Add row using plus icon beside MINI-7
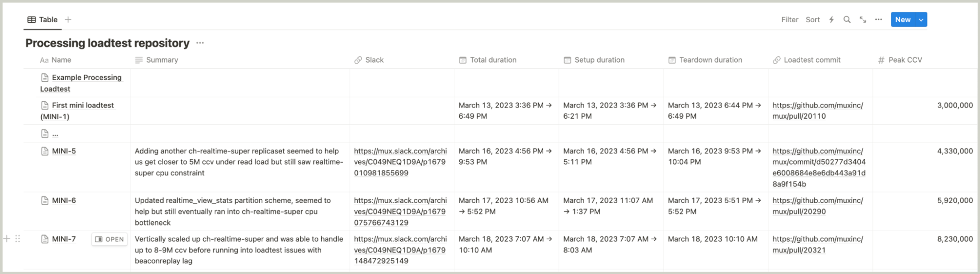This screenshot has width=980, height=274. click(6, 239)
